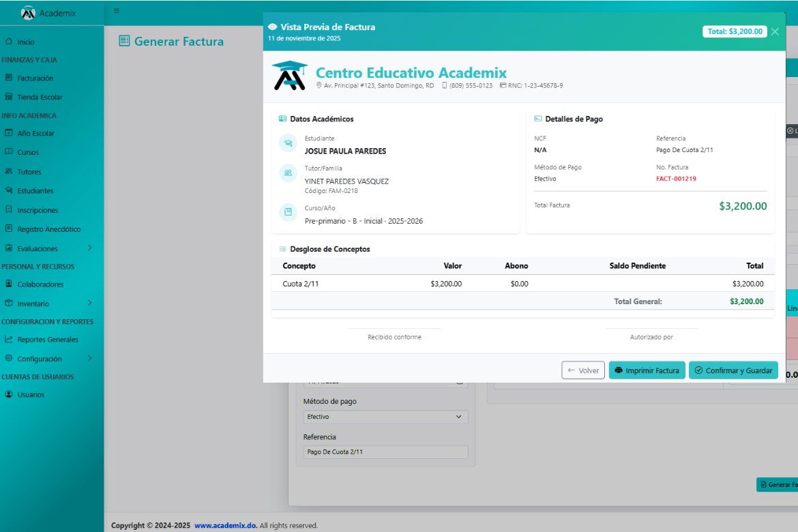Expand the Evaluaciones submenu

click(89, 248)
